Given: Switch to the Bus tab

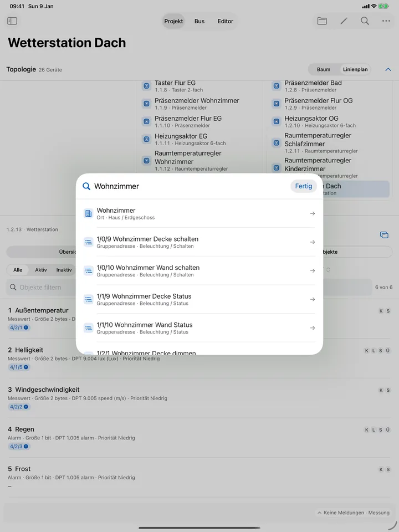Looking at the screenshot, I should point(199,21).
